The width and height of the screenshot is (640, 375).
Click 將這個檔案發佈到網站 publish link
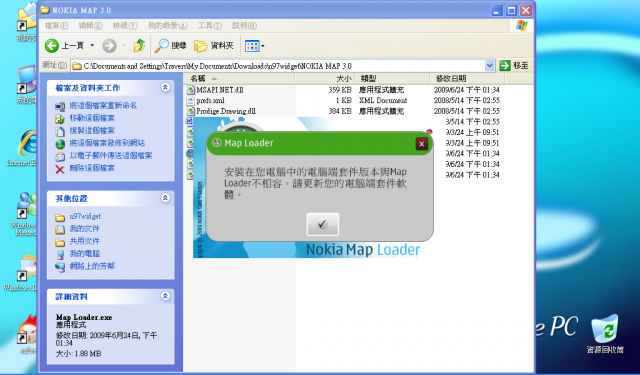pos(107,143)
